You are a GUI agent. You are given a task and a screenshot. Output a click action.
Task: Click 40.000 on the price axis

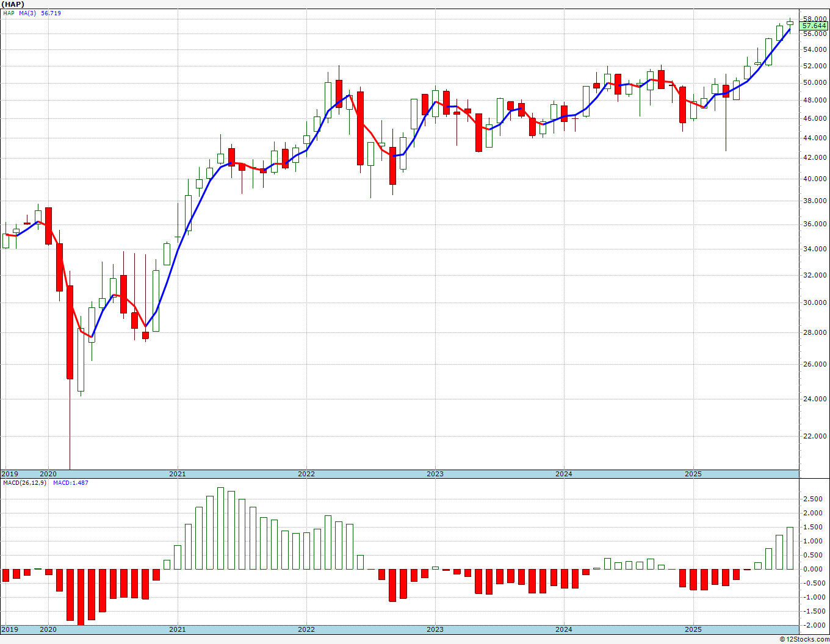815,179
